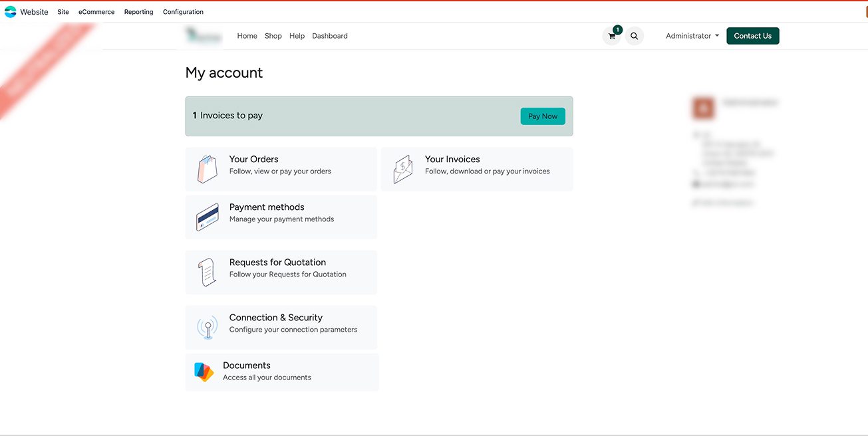
Task: Open the Help navigation link
Action: pyautogui.click(x=297, y=36)
